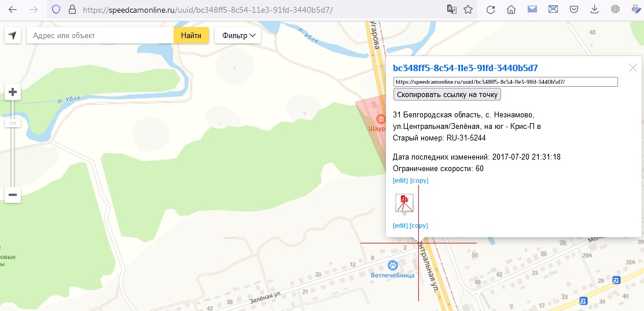Click the upper [copy] link in popup

[419, 180]
